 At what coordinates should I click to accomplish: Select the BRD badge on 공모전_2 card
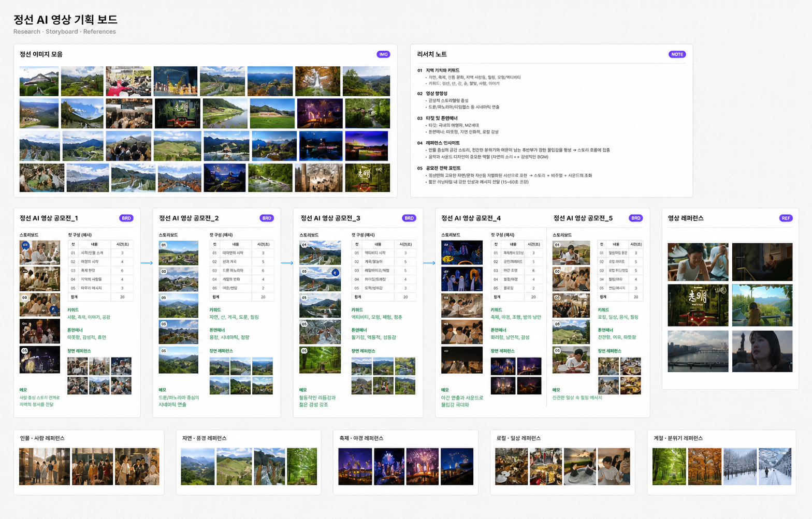tap(267, 218)
